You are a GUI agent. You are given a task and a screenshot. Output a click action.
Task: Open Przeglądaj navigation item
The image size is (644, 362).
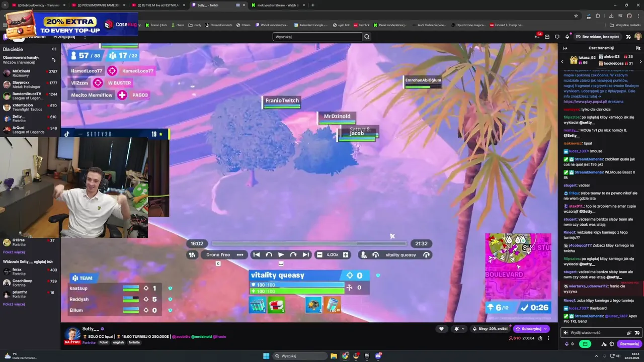[64, 37]
